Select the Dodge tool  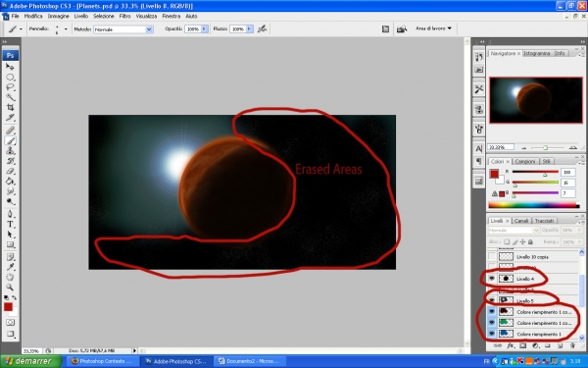[x=10, y=201]
